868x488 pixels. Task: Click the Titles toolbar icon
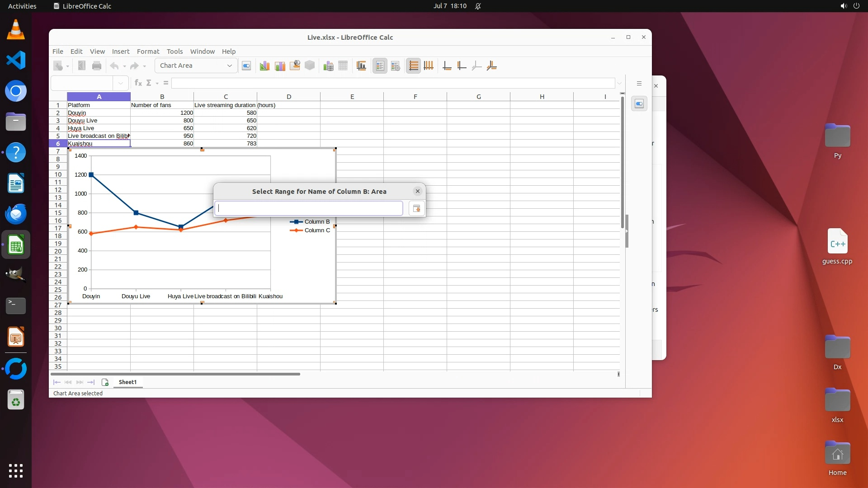pos(361,66)
